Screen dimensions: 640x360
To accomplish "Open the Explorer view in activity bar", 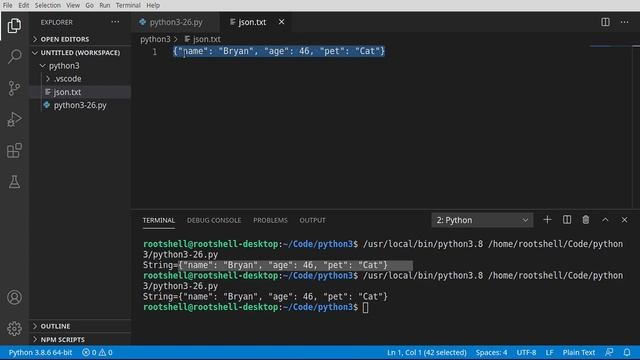I will coord(14,26).
